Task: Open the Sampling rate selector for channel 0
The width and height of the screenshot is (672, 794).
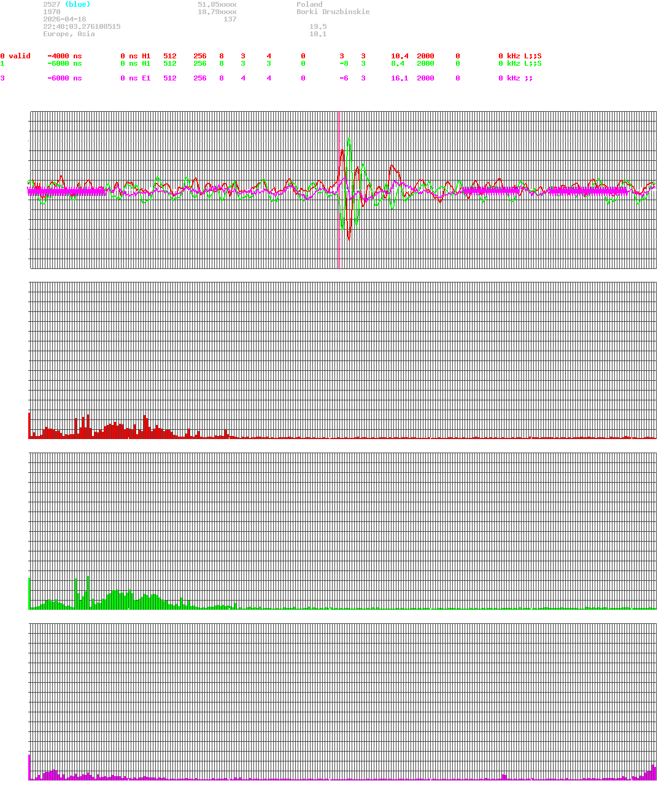Action: click(x=426, y=56)
